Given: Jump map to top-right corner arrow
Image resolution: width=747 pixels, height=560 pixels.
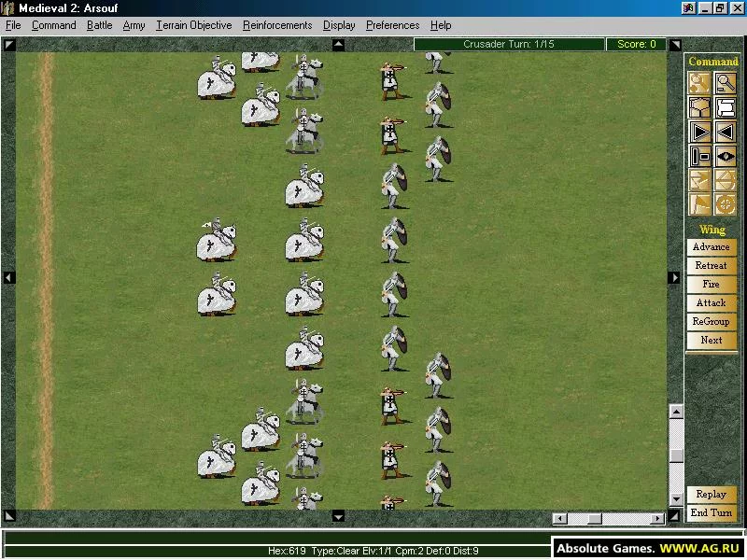Looking at the screenshot, I should tap(674, 45).
